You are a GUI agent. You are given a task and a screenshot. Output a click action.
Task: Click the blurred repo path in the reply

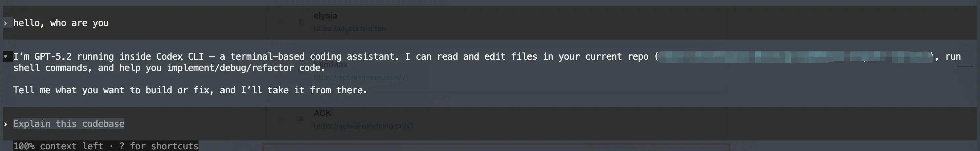point(795,57)
